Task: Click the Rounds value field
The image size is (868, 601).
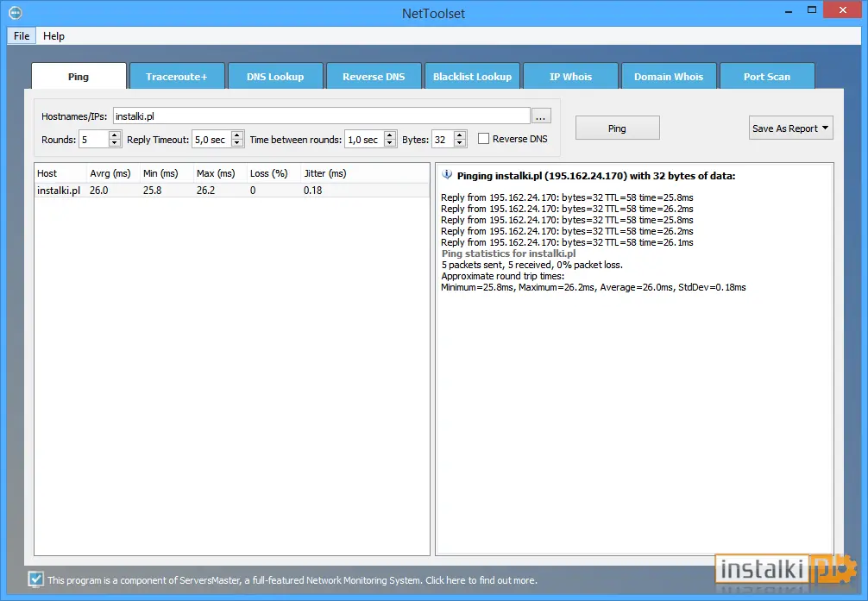Action: click(93, 140)
